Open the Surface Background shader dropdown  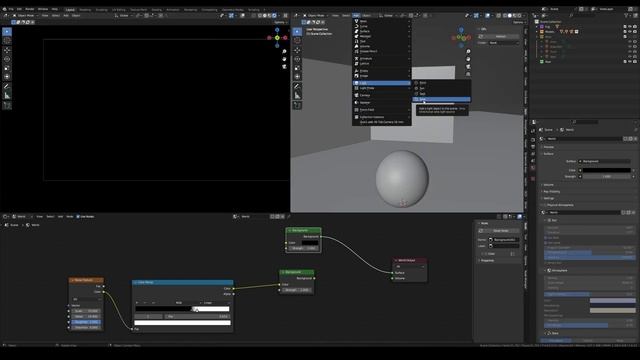tap(607, 161)
